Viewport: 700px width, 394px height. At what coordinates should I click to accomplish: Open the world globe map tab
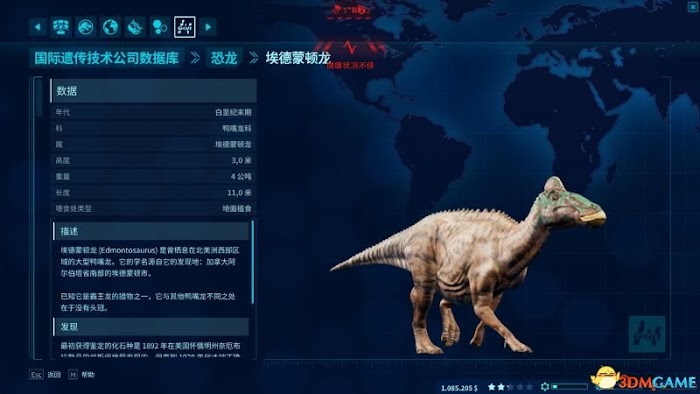[110, 27]
